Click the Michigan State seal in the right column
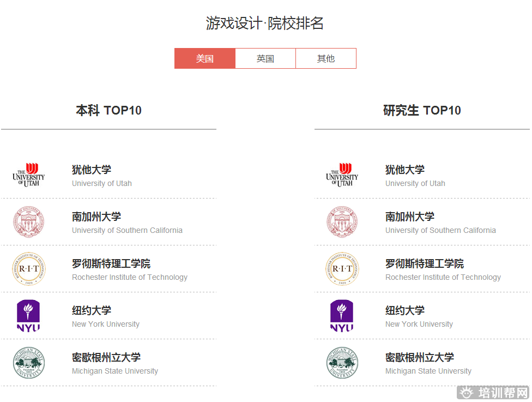532x402 pixels. pyautogui.click(x=342, y=363)
